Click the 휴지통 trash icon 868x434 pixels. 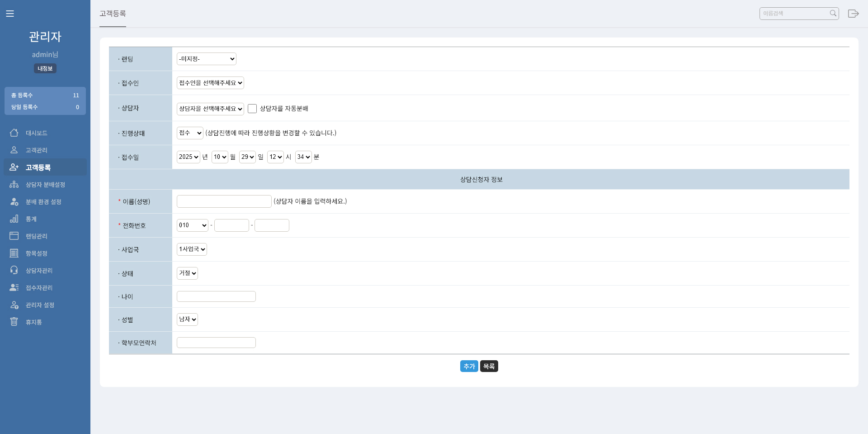pos(14,322)
